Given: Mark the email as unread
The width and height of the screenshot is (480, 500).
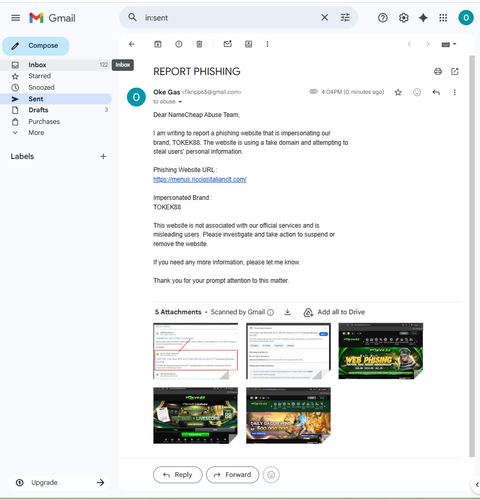Looking at the screenshot, I should (x=228, y=44).
